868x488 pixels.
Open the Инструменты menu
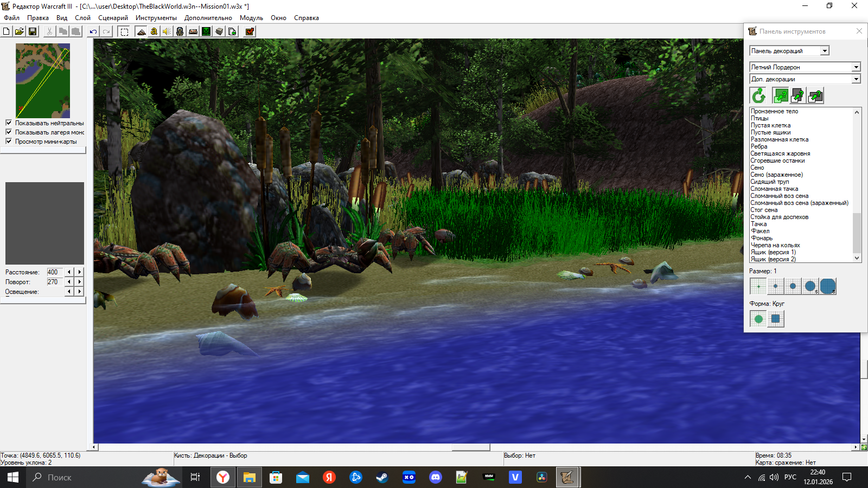coord(156,18)
